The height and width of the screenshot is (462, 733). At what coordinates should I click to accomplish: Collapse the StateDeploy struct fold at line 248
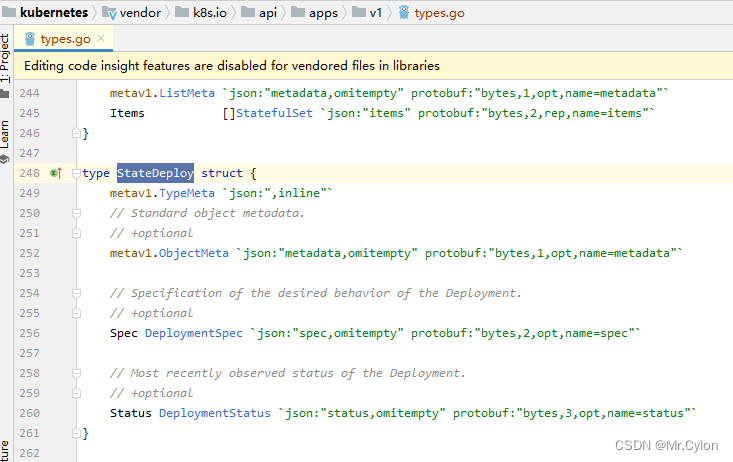tap(75, 173)
